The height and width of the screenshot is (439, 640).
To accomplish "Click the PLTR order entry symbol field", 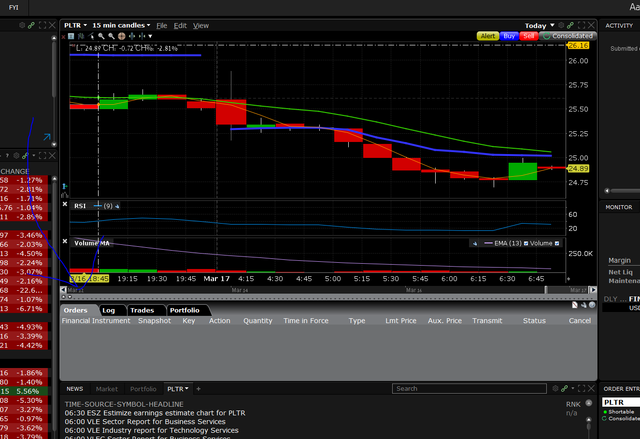I will click(621, 403).
